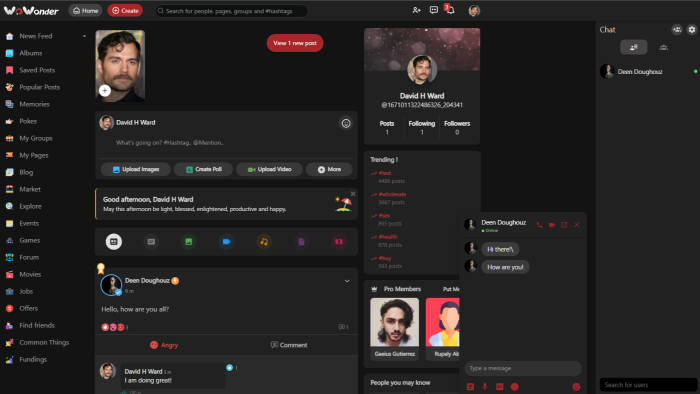Select the maps filter icon

[339, 241]
